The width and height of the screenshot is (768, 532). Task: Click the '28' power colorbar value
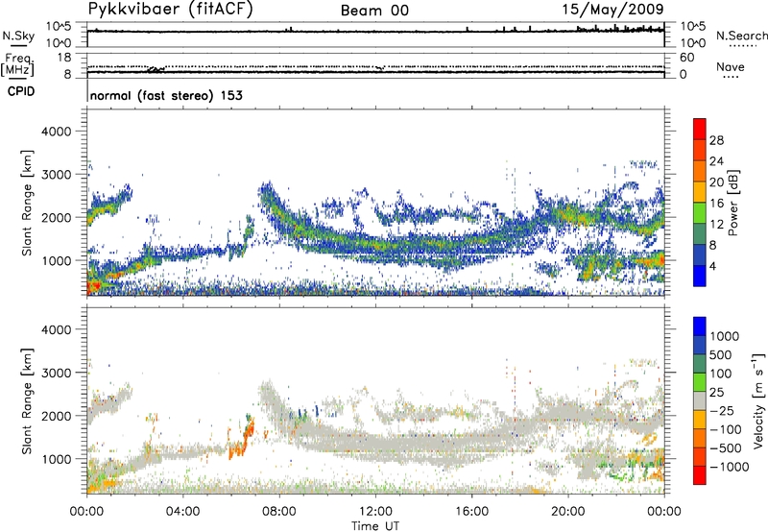[x=716, y=140]
